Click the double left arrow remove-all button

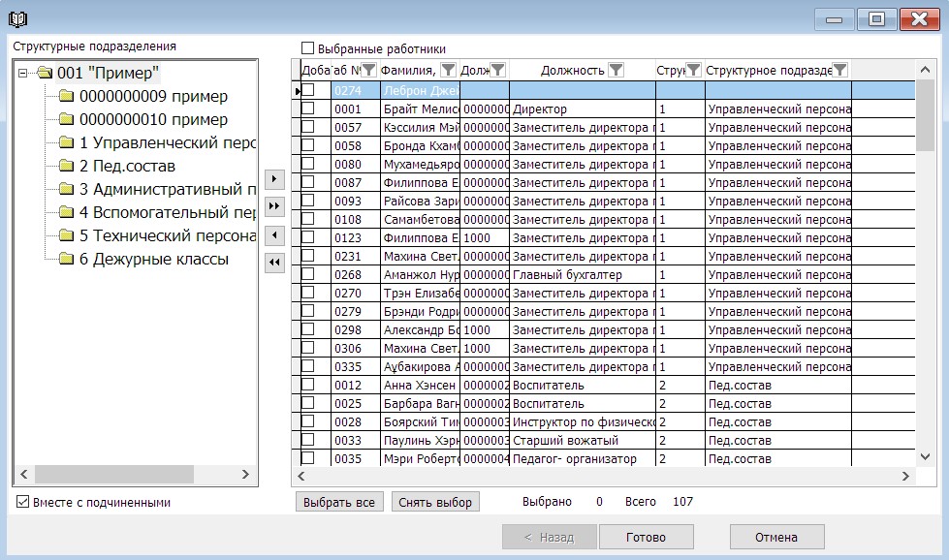tap(274, 262)
